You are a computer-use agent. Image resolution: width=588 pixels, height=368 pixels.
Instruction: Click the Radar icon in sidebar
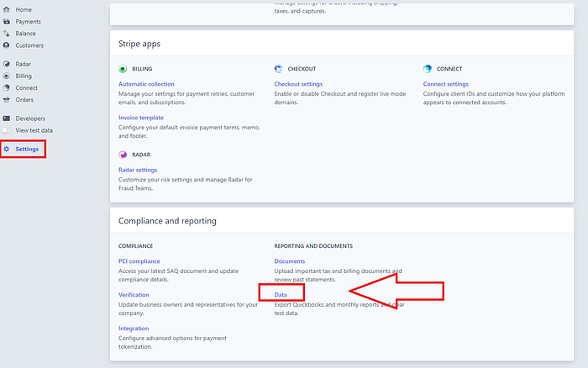(7, 64)
